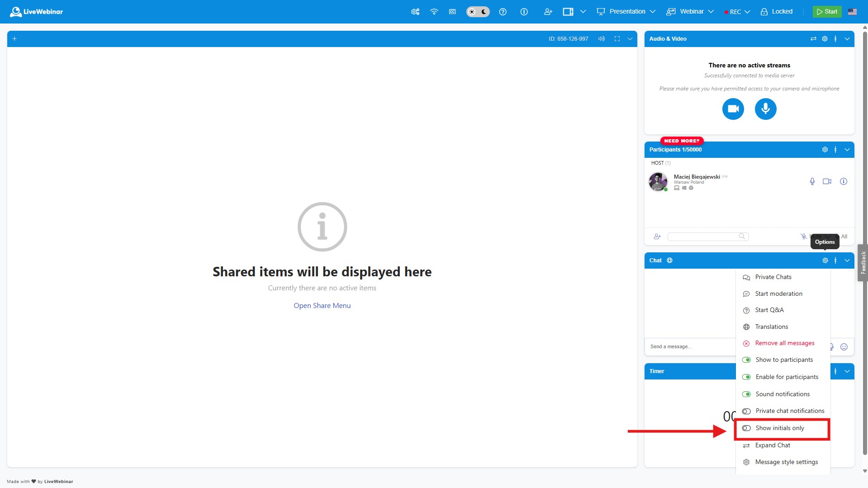Collapse the Audio & Video panel
The height and width of the screenshot is (488, 868).
[x=847, y=39]
